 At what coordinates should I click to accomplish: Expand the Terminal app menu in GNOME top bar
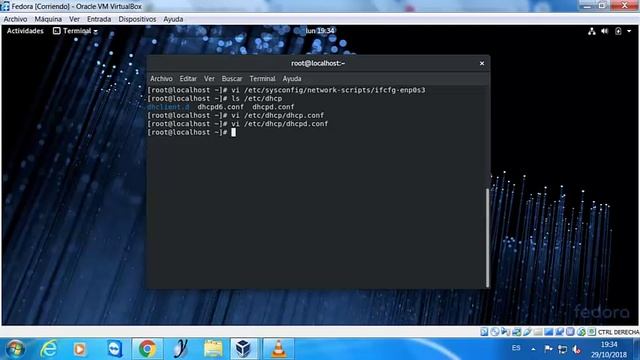pos(76,31)
